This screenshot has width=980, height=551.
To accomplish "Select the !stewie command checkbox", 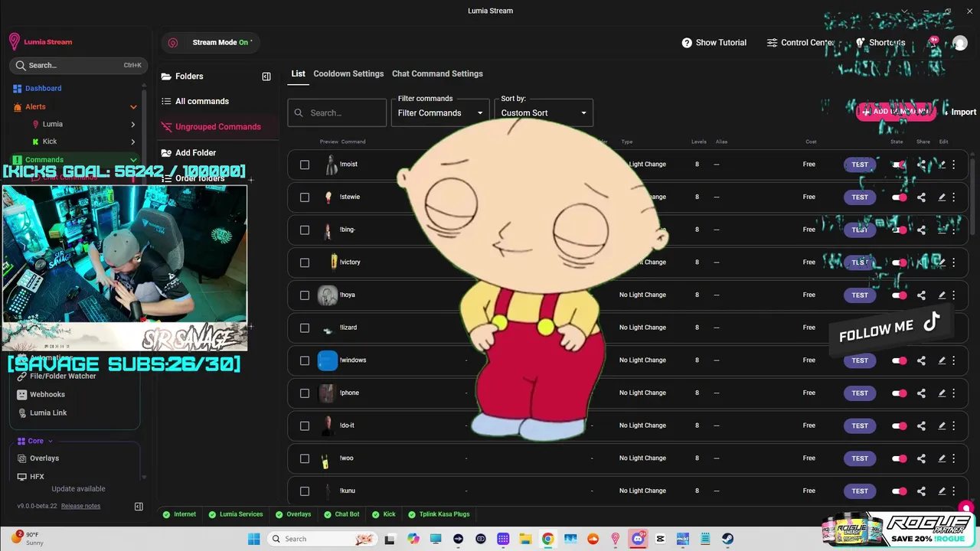I will pyautogui.click(x=305, y=197).
